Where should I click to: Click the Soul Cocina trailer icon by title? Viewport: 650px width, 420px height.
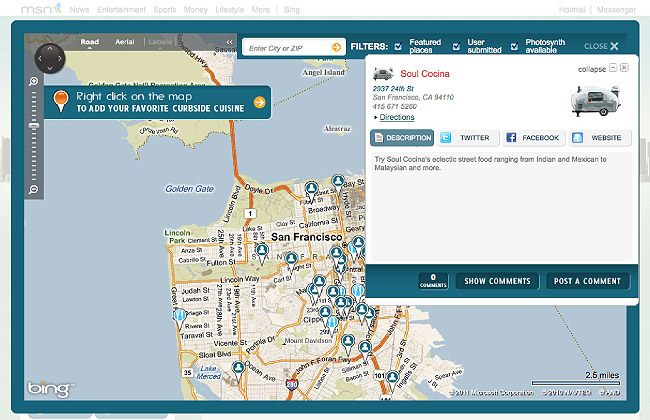pos(383,74)
